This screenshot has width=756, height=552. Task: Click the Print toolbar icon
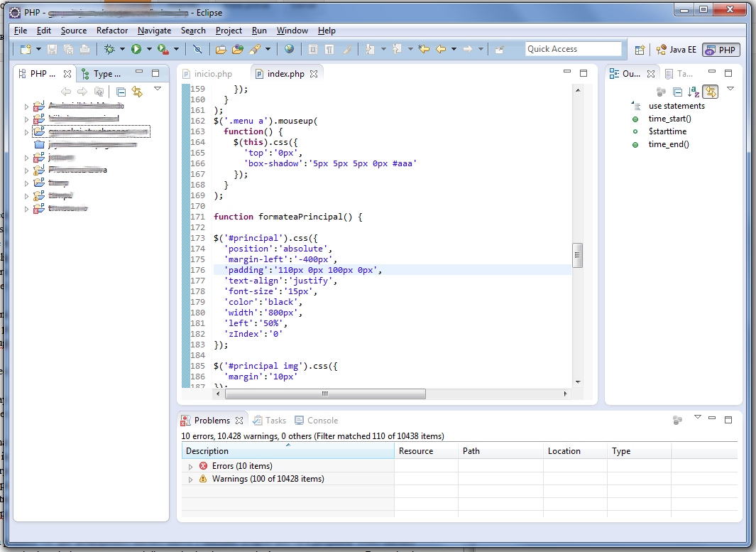click(85, 49)
